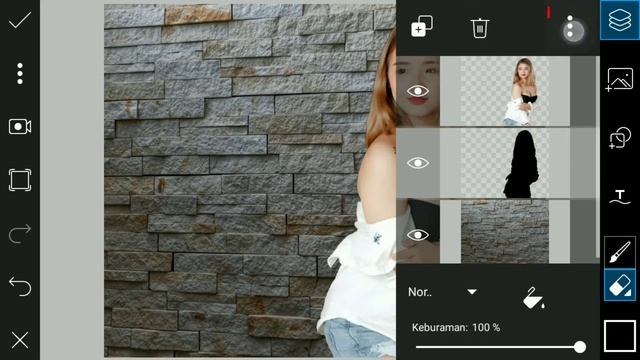640x360 pixels.
Task: Click the Keburaman: 100 % label
Action: point(456,327)
